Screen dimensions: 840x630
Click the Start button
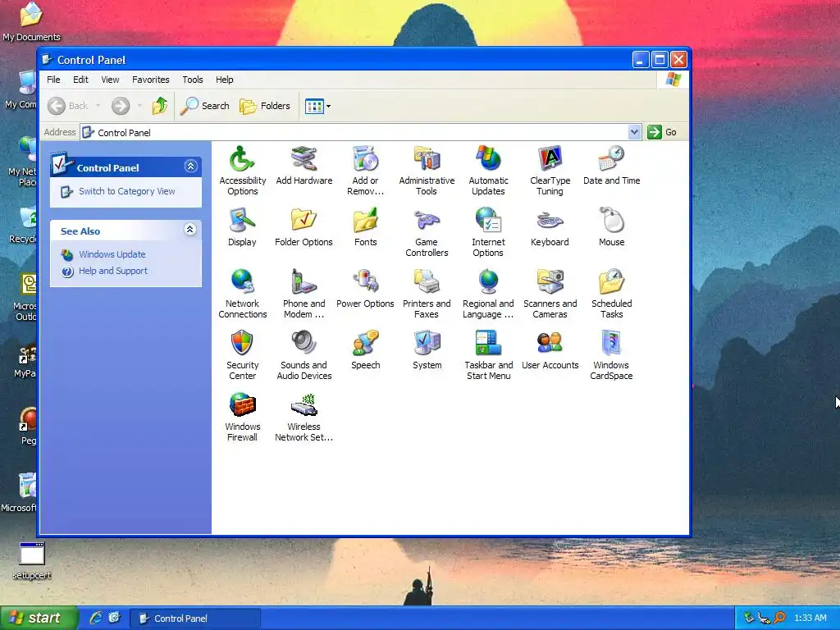pos(39,619)
